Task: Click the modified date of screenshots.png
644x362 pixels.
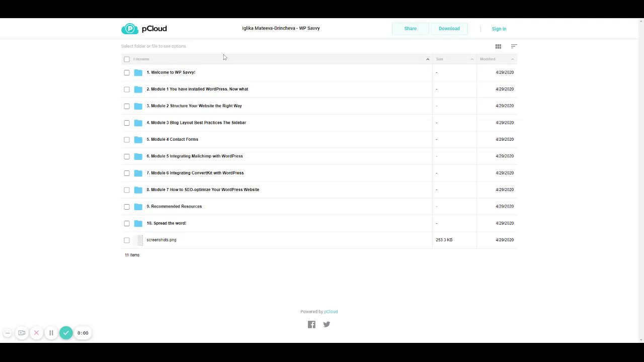Action: (x=505, y=240)
